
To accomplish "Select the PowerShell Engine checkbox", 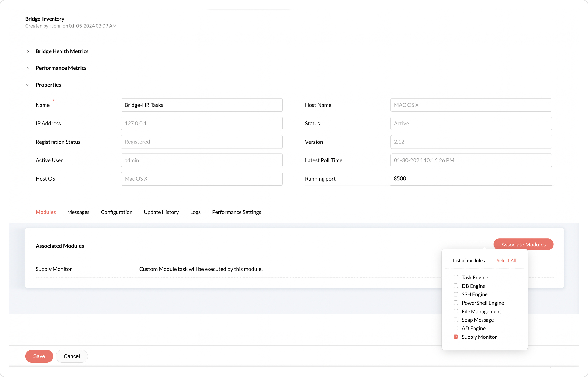I will pos(456,303).
